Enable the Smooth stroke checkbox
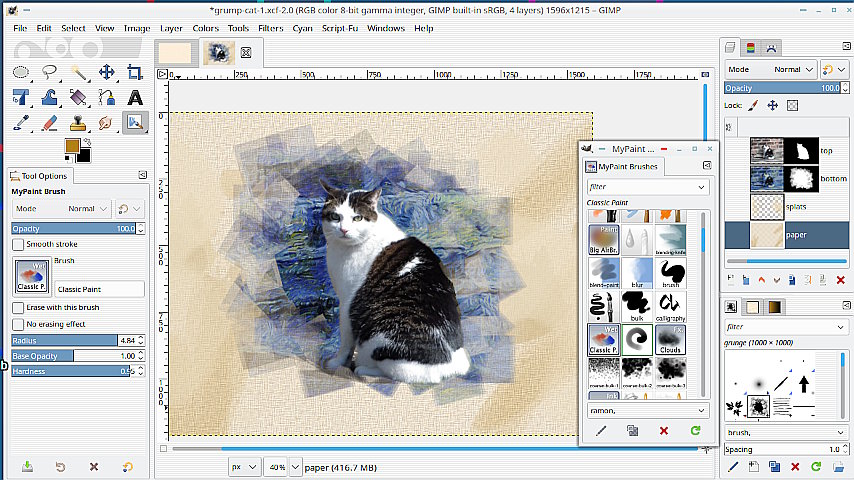Screen dimensions: 854x480 click(x=18, y=244)
